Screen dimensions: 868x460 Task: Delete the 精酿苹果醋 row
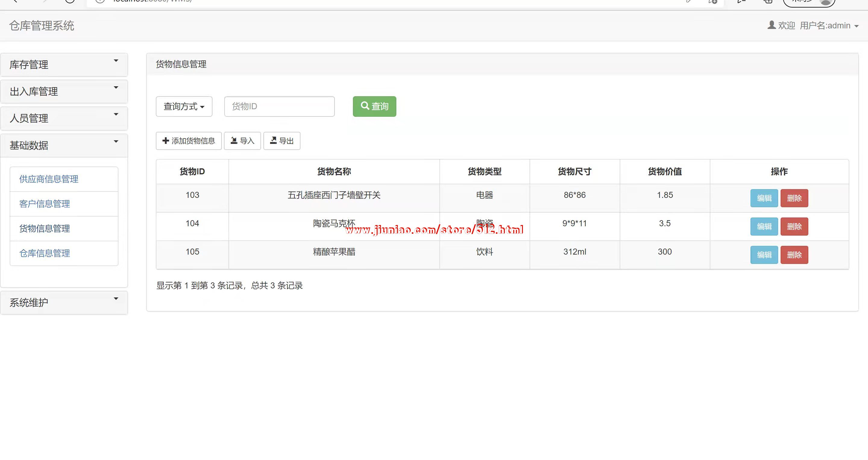(794, 255)
